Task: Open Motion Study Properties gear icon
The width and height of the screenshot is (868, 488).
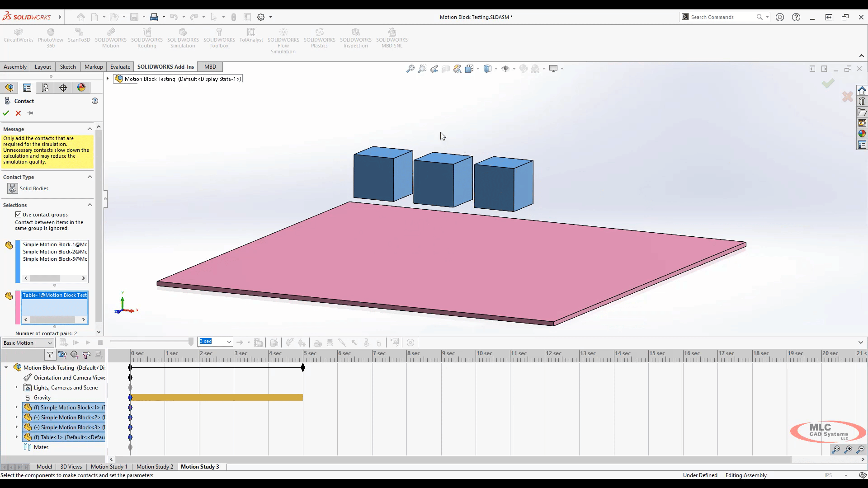Action: (410, 343)
